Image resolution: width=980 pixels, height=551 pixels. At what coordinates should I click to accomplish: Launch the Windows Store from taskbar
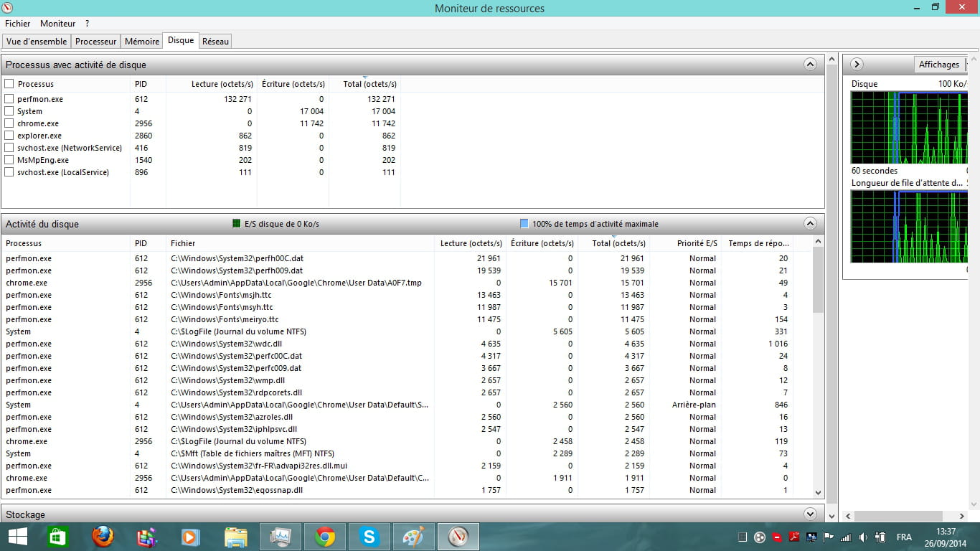pyautogui.click(x=58, y=537)
